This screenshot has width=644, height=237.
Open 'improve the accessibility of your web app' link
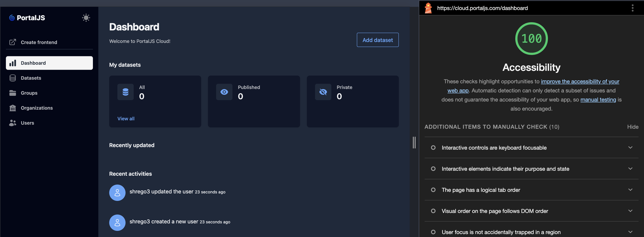[x=580, y=81]
